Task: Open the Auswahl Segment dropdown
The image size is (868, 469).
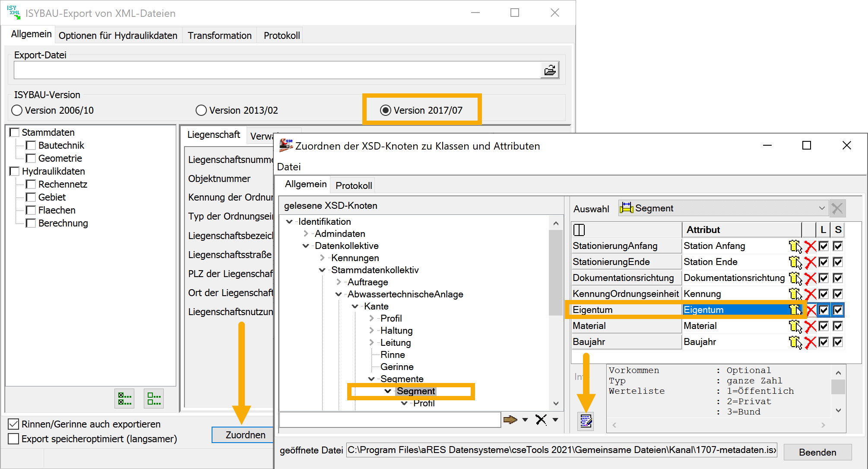Action: click(x=821, y=208)
